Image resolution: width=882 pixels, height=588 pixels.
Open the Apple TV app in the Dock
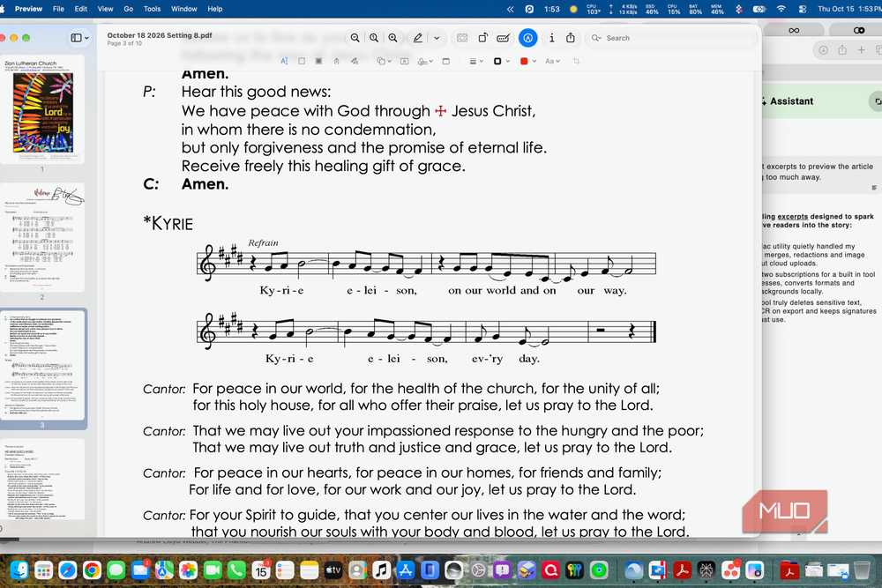[x=333, y=570]
